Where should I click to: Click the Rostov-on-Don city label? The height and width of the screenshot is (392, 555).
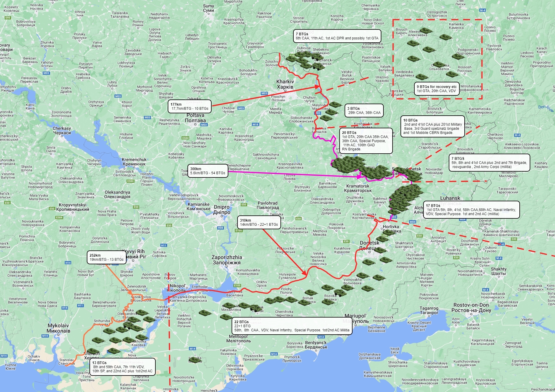click(471, 308)
